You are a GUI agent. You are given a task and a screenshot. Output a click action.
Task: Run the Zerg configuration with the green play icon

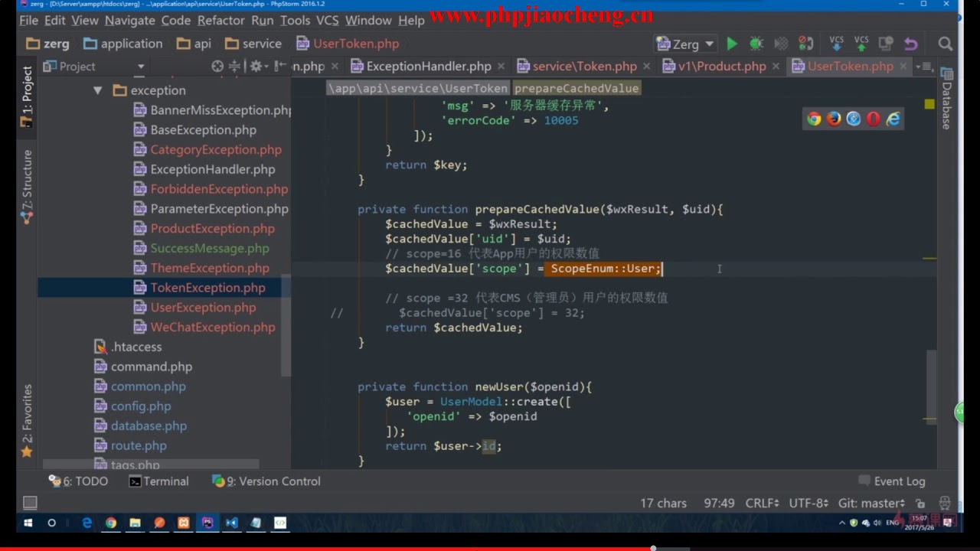click(x=732, y=44)
